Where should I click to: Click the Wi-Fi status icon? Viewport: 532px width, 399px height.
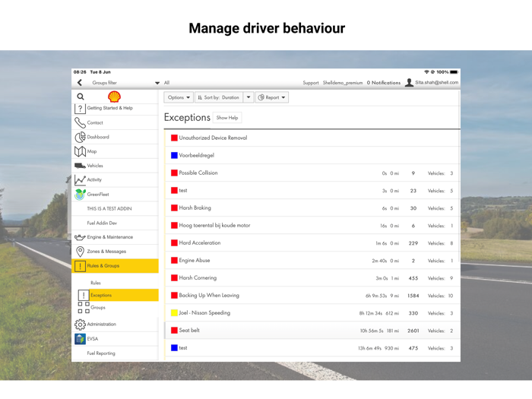point(426,72)
